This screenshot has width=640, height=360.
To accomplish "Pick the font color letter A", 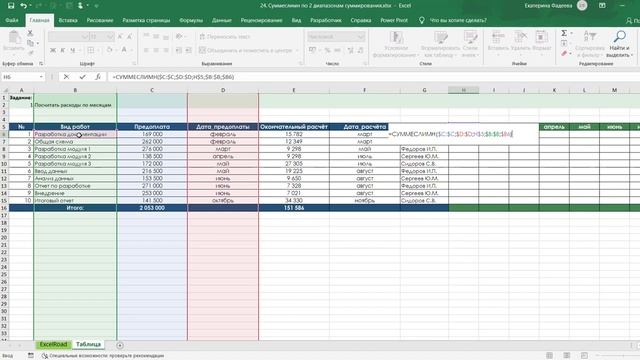I will coord(124,50).
